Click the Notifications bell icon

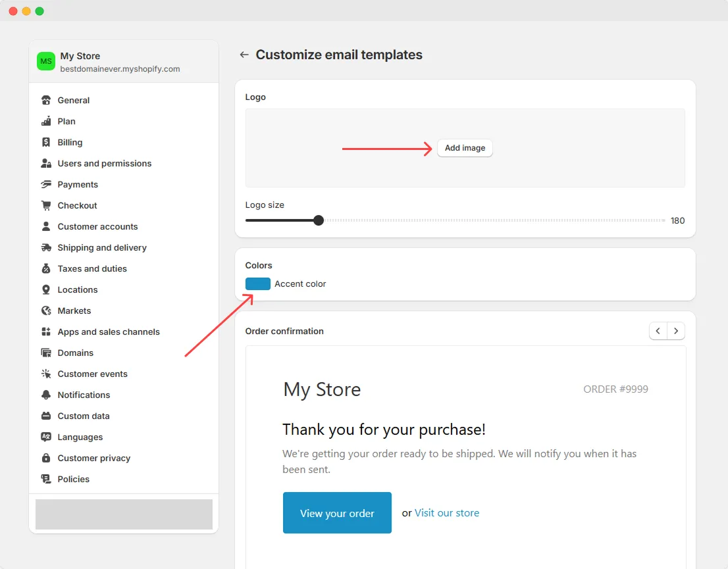coord(46,395)
